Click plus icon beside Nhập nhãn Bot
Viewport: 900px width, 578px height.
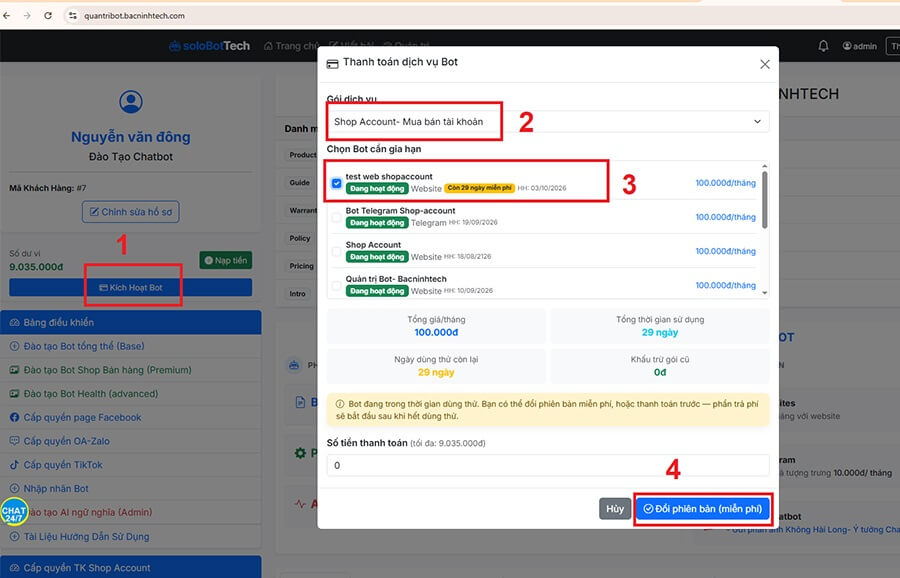tap(14, 488)
